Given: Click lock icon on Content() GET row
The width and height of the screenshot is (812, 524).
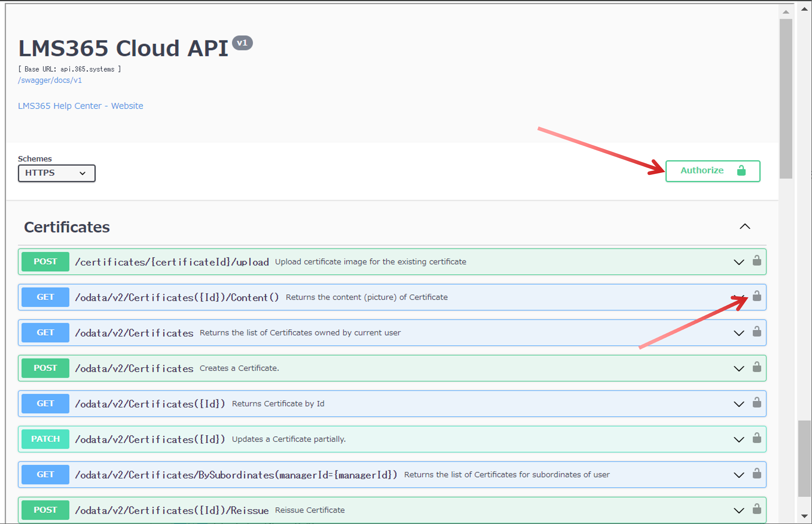Looking at the screenshot, I should (757, 296).
